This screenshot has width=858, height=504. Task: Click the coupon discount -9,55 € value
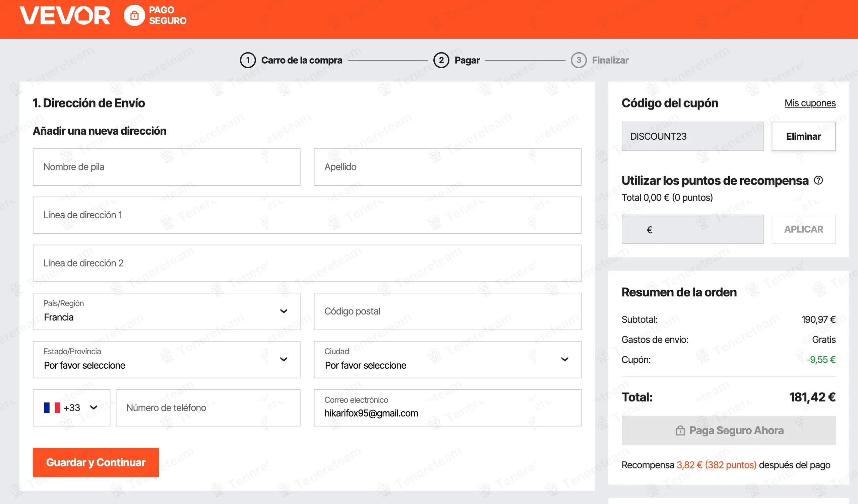click(821, 360)
